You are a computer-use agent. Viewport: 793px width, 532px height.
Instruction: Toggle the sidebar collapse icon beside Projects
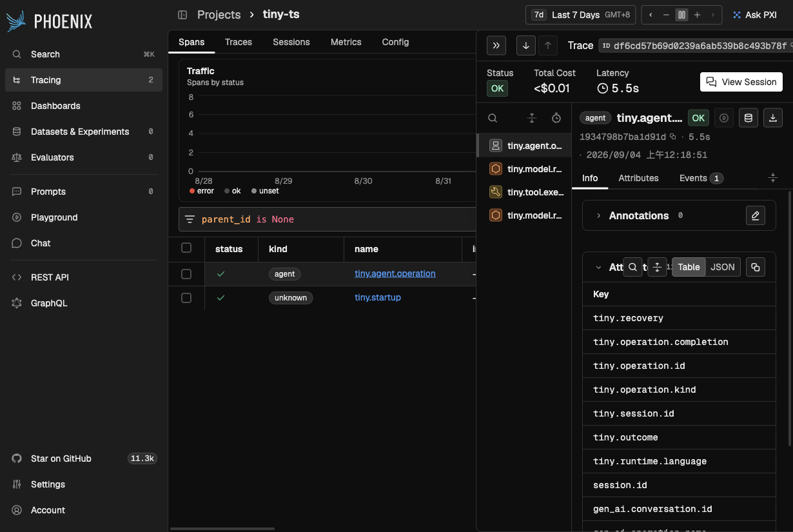pyautogui.click(x=182, y=14)
